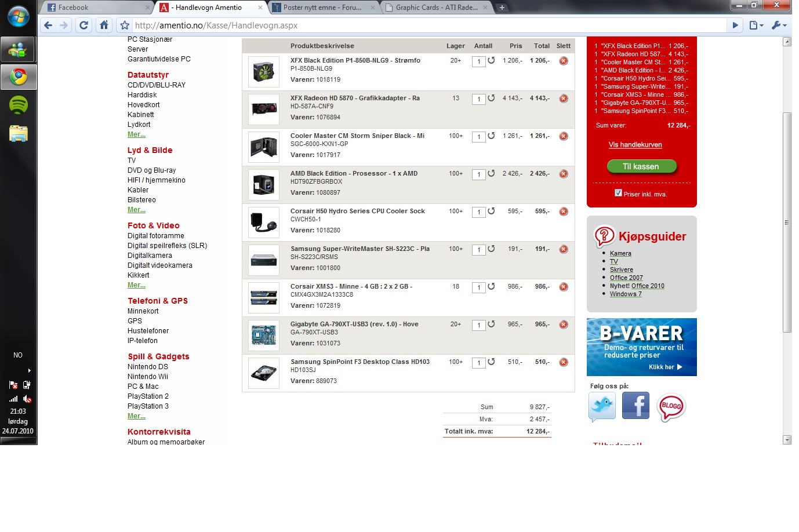Delete Corsair H50 Hydro cooler item
Image resolution: width=799 pixels, height=532 pixels.
(563, 212)
